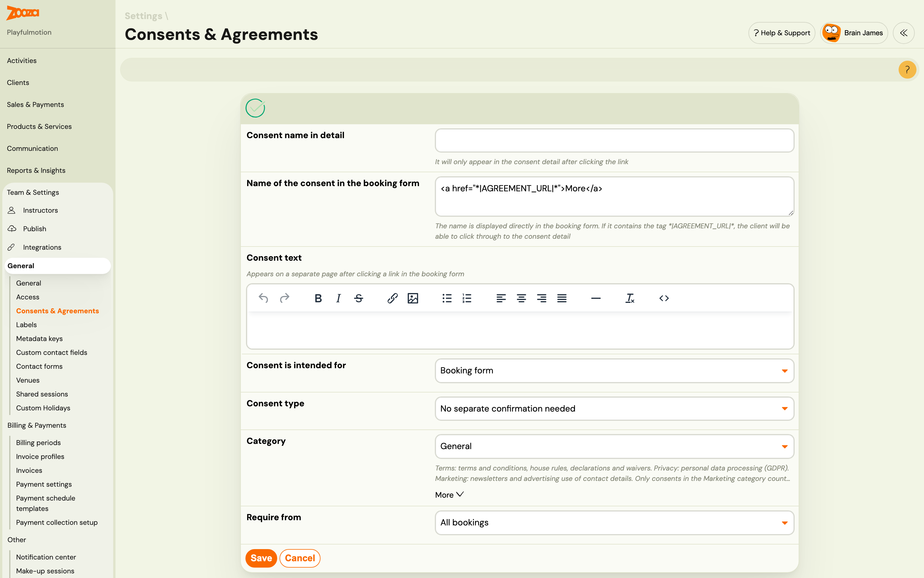Go to Sales & Payments section
The height and width of the screenshot is (578, 924).
[36, 104]
